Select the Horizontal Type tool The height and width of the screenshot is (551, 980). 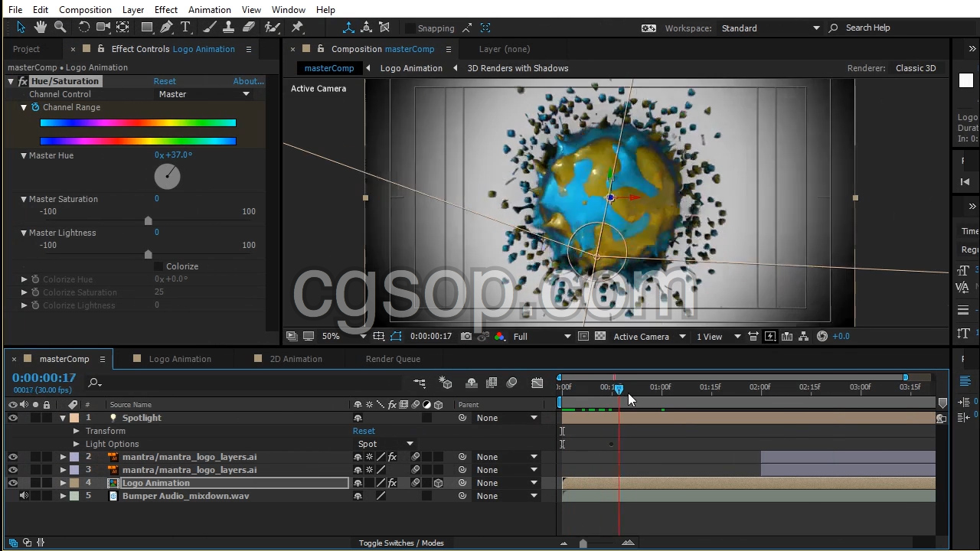click(x=185, y=28)
